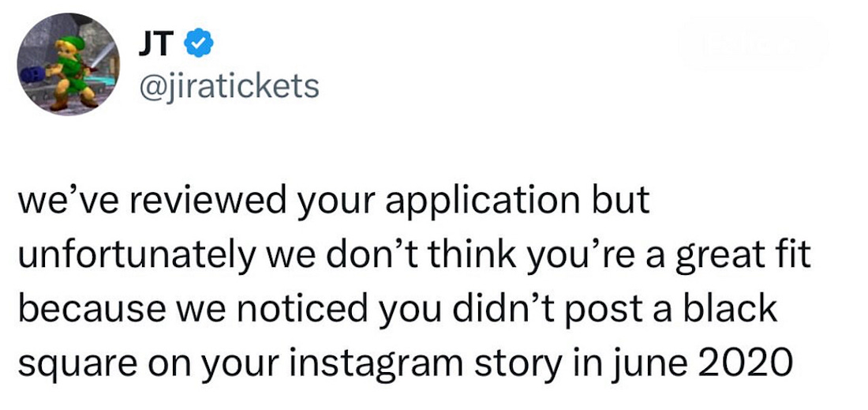This screenshot has width=868, height=410.
Task: Click the Link character in the avatar
Action: [x=69, y=72]
